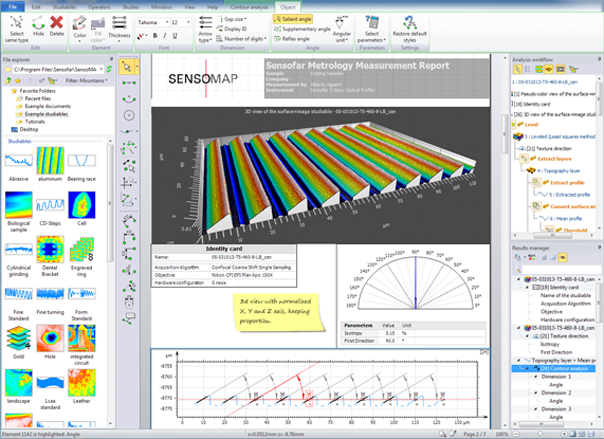Image resolution: width=604 pixels, height=439 pixels.
Task: Click the yellow star favorites icon in File explorer
Action: click(x=18, y=80)
